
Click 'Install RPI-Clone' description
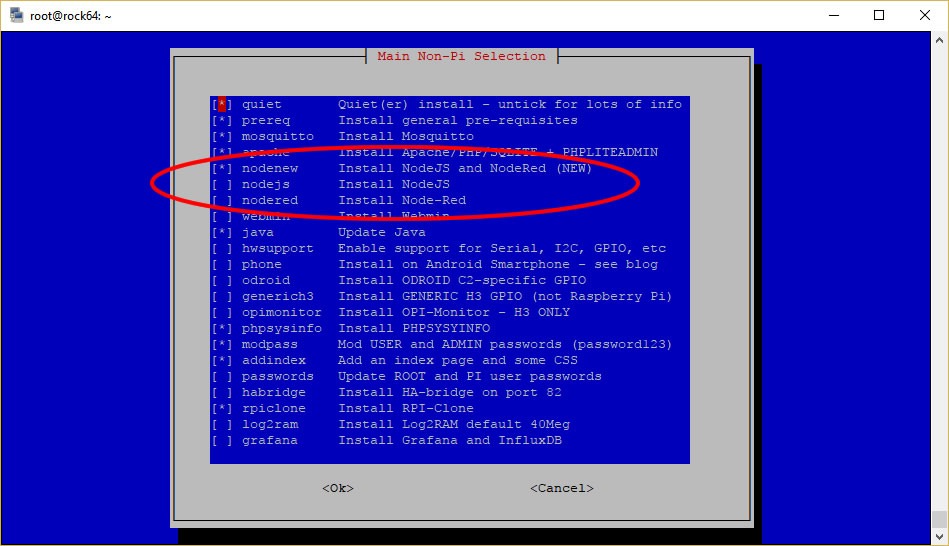(x=406, y=408)
